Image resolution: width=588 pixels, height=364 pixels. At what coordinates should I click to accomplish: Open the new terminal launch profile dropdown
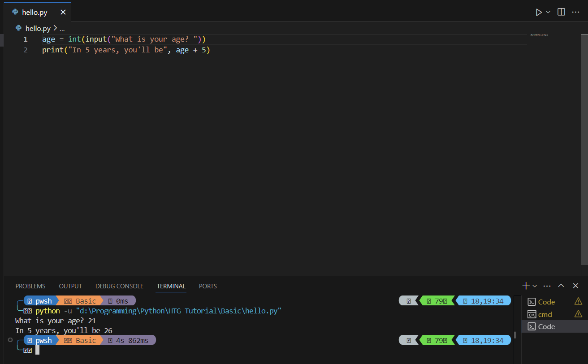(535, 286)
